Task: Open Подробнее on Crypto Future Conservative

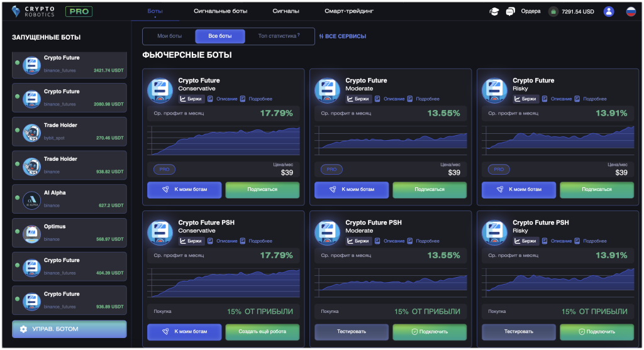Action: (260, 99)
